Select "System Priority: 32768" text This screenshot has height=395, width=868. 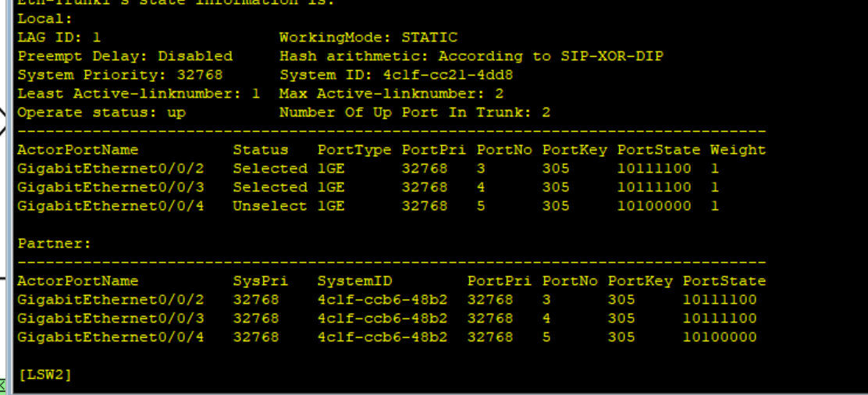[x=120, y=75]
